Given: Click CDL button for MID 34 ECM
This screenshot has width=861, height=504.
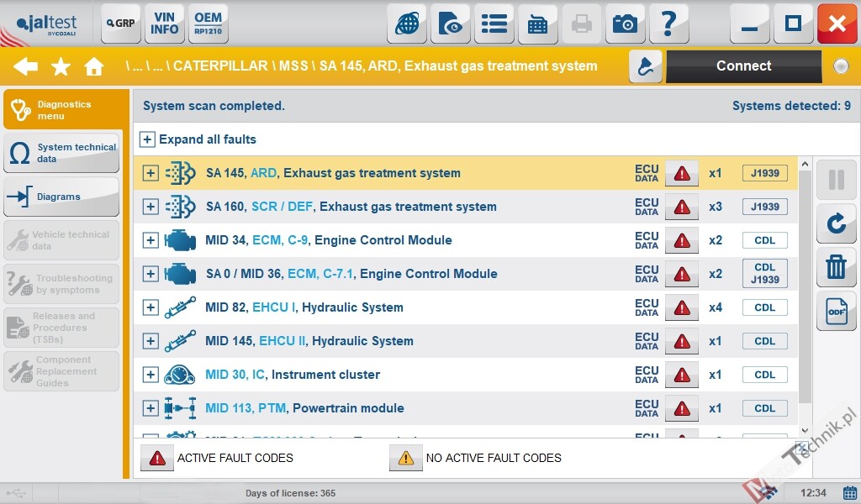Looking at the screenshot, I should tap(765, 240).
